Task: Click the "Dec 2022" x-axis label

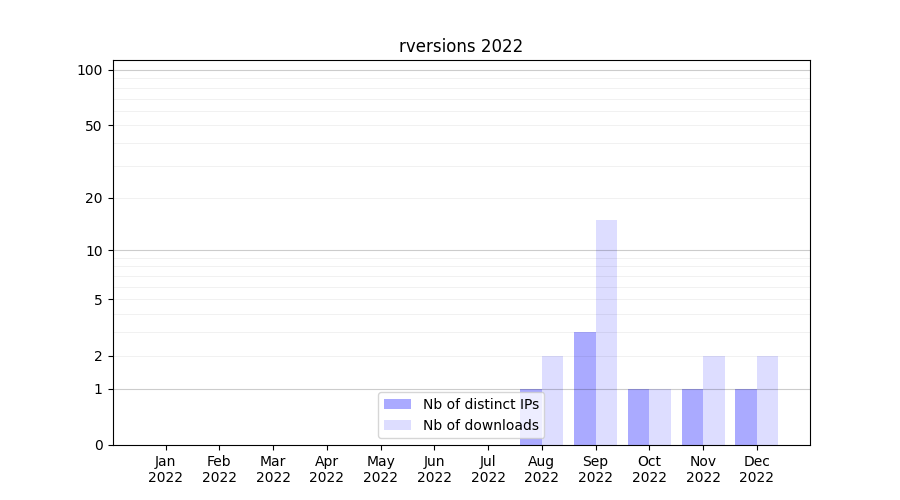Action: tap(756, 469)
